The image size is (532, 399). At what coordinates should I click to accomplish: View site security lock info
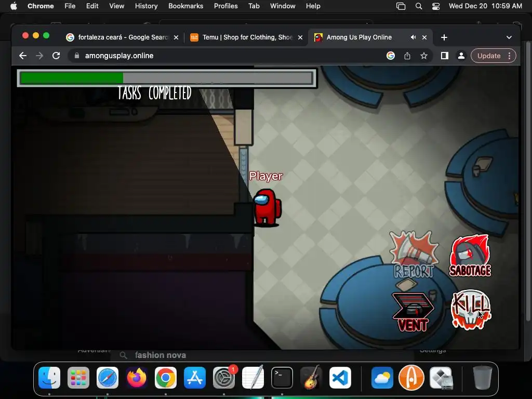pyautogui.click(x=77, y=56)
